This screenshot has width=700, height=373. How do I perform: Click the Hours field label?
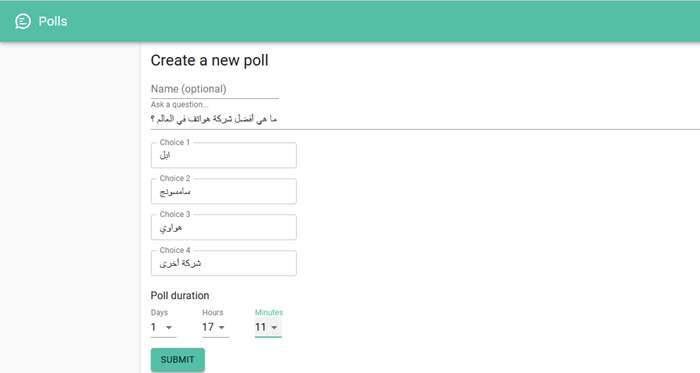point(212,312)
